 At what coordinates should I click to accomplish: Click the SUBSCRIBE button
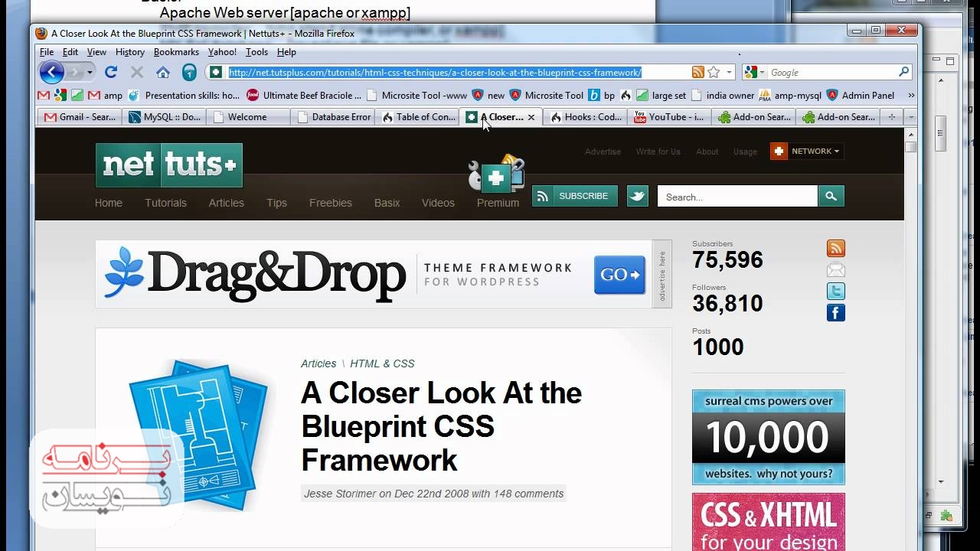point(575,196)
